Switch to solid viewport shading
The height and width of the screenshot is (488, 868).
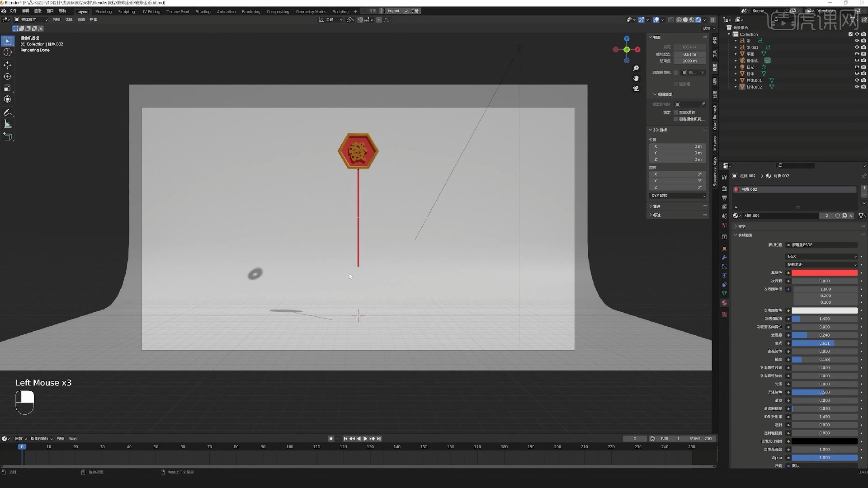685,20
